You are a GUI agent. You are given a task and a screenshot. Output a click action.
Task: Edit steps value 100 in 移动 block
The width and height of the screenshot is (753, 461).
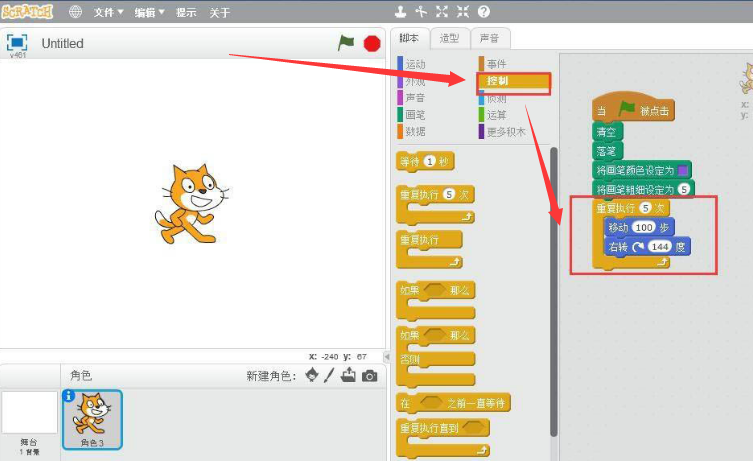click(644, 227)
